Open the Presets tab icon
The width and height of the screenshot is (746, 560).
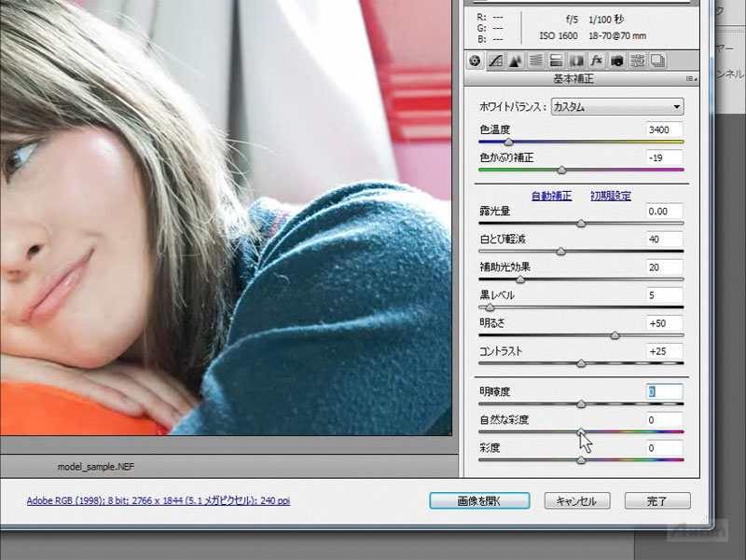tap(638, 61)
